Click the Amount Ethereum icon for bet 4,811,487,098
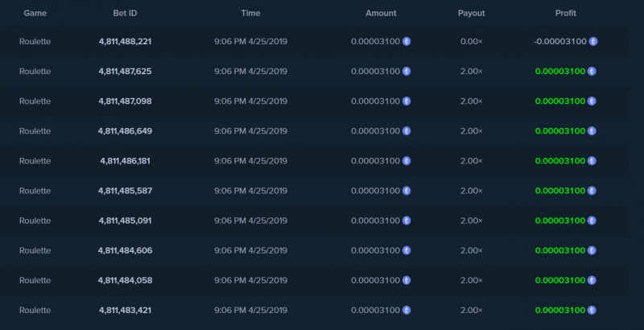 [x=407, y=101]
